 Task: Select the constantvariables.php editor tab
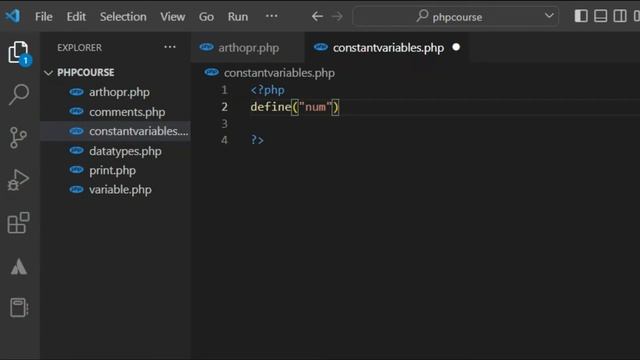pyautogui.click(x=388, y=48)
